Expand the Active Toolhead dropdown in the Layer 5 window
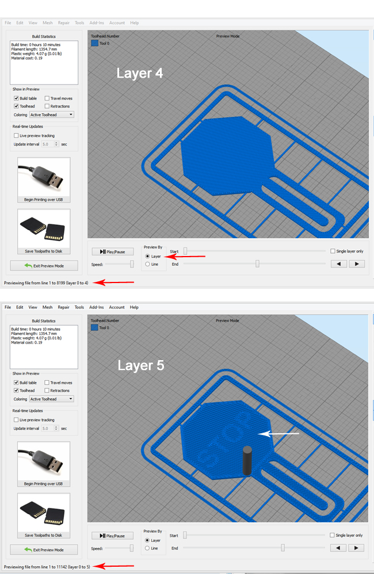Viewport: 374px width, 588px height. 52,399
